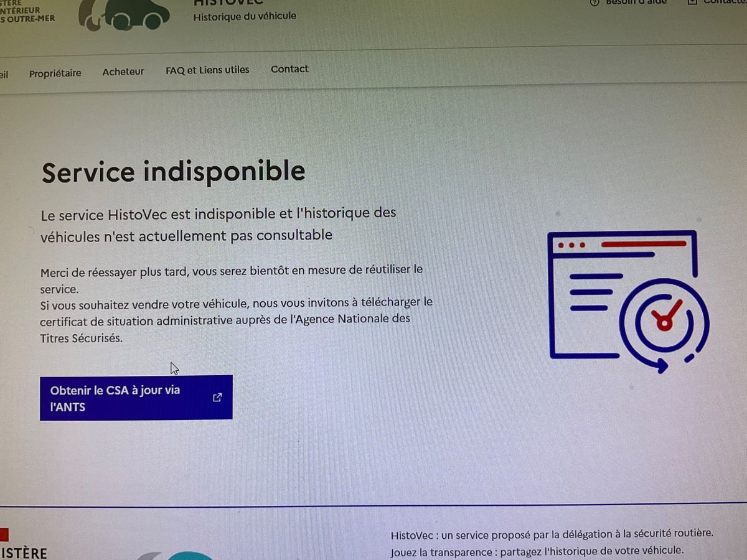Select Contact in the navigation bar
The height and width of the screenshot is (560, 747).
click(x=289, y=69)
